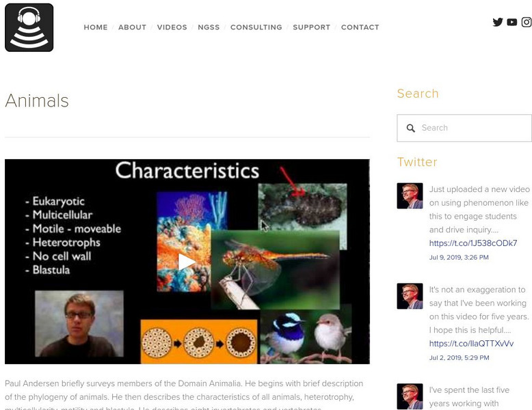Open the t.co/IlaQTTXvVv tweet link
This screenshot has width=532, height=410.
click(x=471, y=344)
